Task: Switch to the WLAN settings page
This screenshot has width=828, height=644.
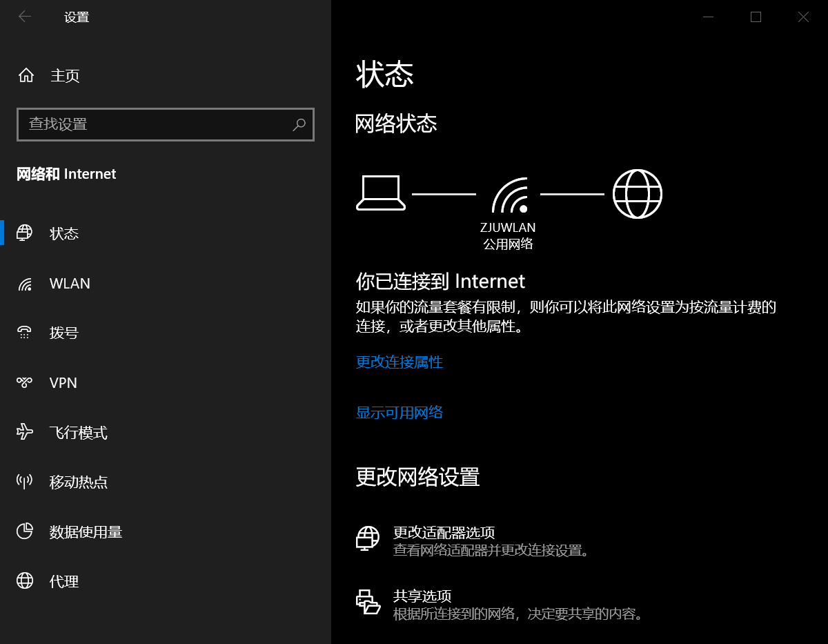Action: (x=69, y=283)
